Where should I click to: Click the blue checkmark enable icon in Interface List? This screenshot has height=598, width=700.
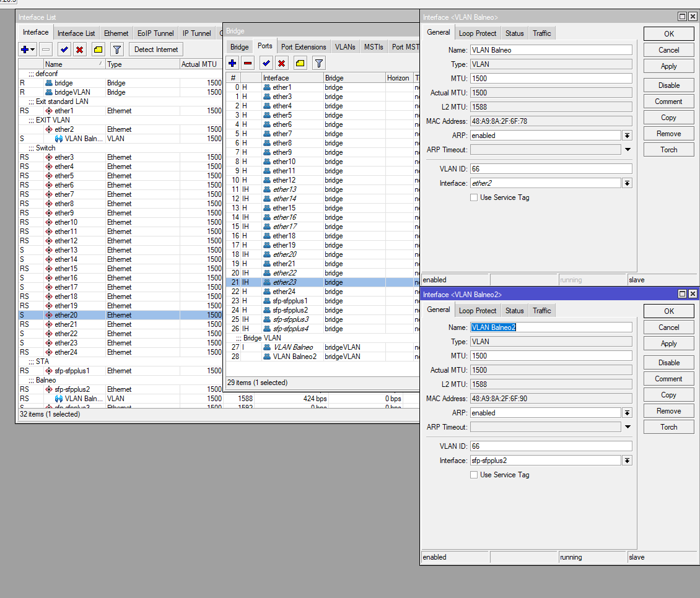click(64, 50)
